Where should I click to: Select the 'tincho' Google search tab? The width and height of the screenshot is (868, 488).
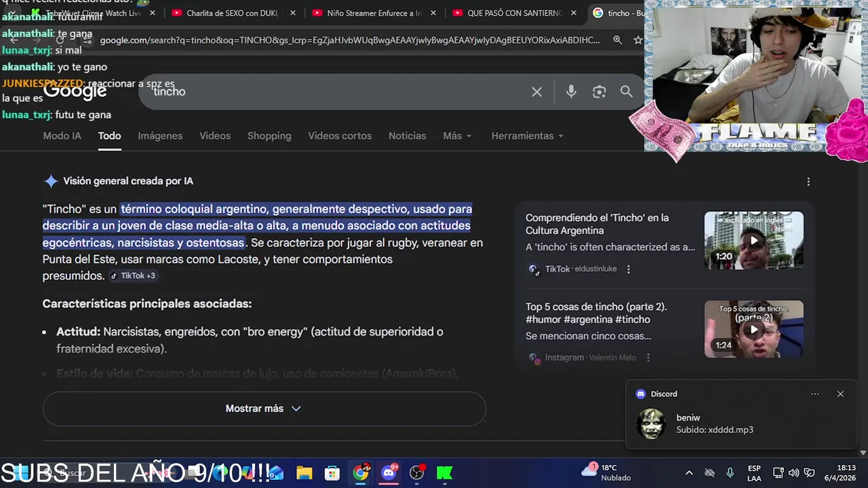(x=617, y=13)
